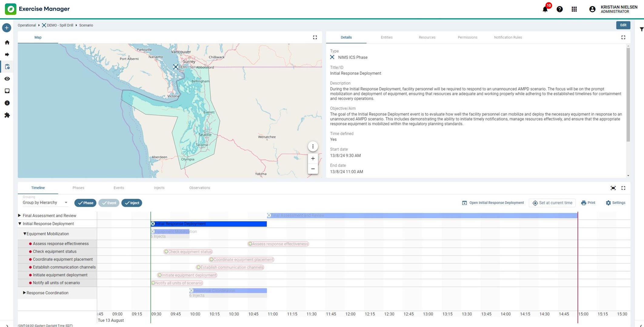Open the apps grid launcher
The image size is (644, 327).
pos(574,9)
